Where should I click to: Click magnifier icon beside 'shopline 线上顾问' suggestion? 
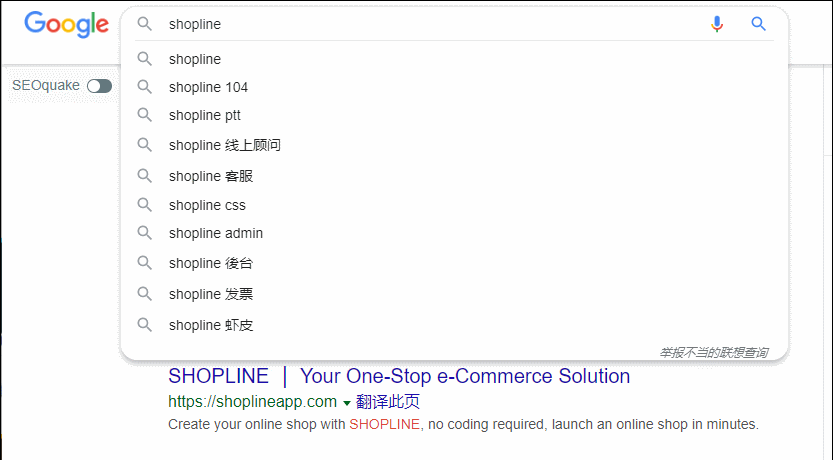144,145
